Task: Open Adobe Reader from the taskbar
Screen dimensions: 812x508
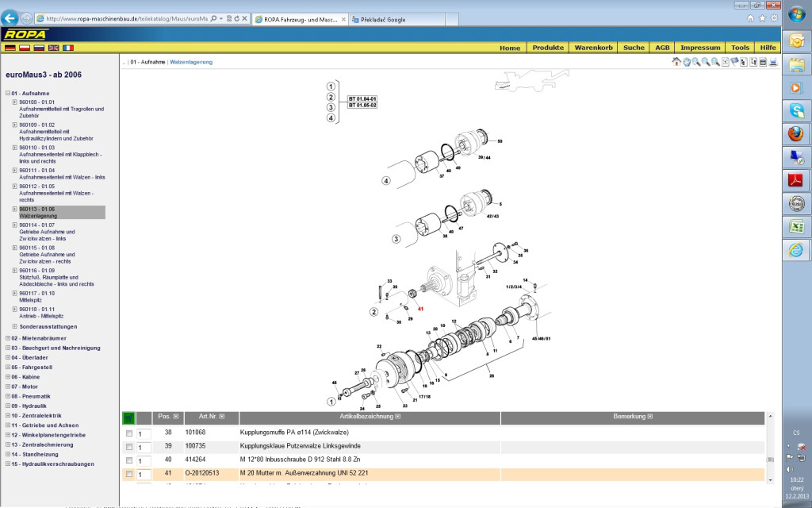Action: tap(796, 180)
